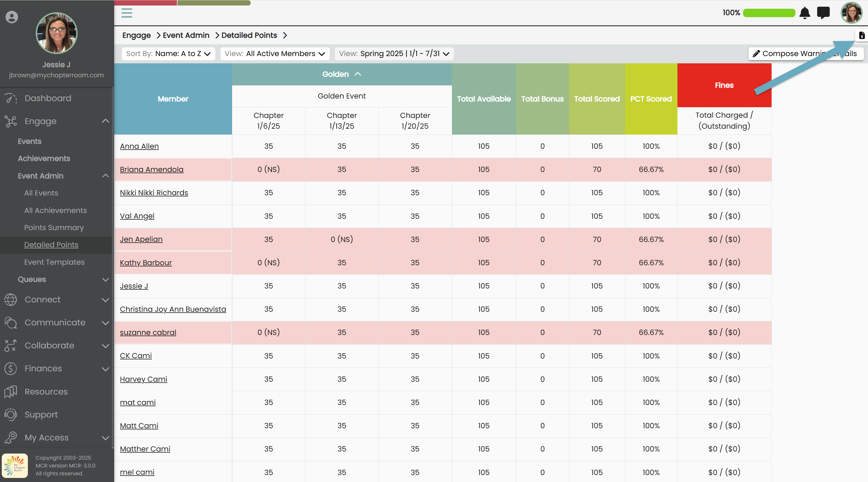Open the All Active Members view dropdown
The width and height of the screenshot is (868, 482).
[275, 53]
